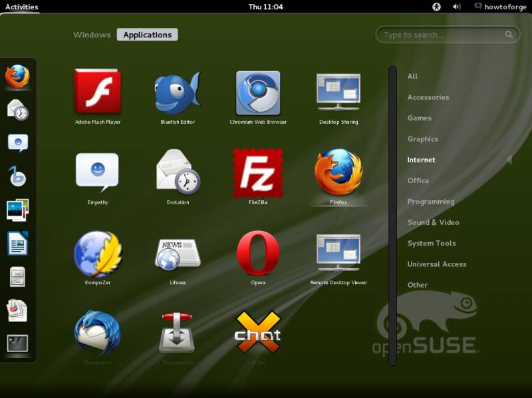
Task: Open Evolution mail from the dash
Action: [18, 109]
